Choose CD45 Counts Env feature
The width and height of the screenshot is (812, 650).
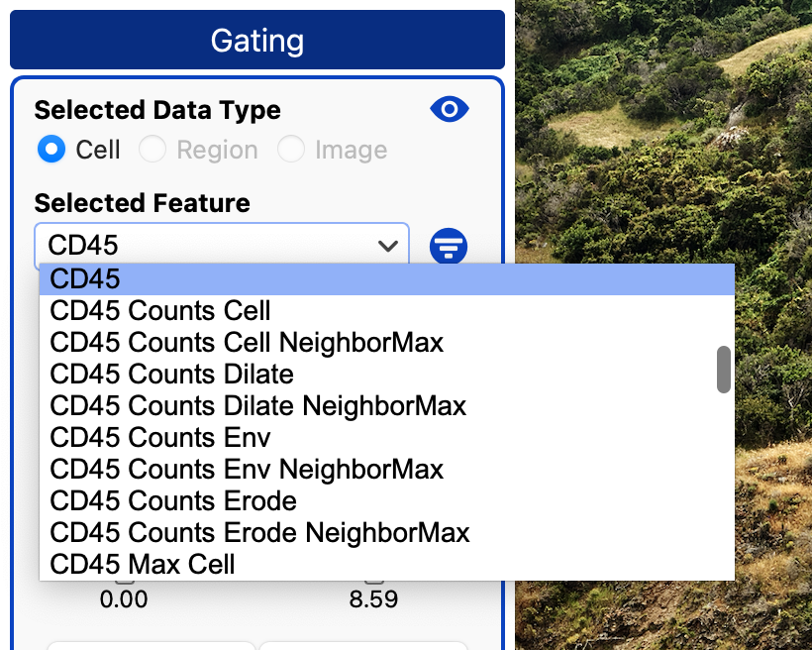pyautogui.click(x=161, y=438)
